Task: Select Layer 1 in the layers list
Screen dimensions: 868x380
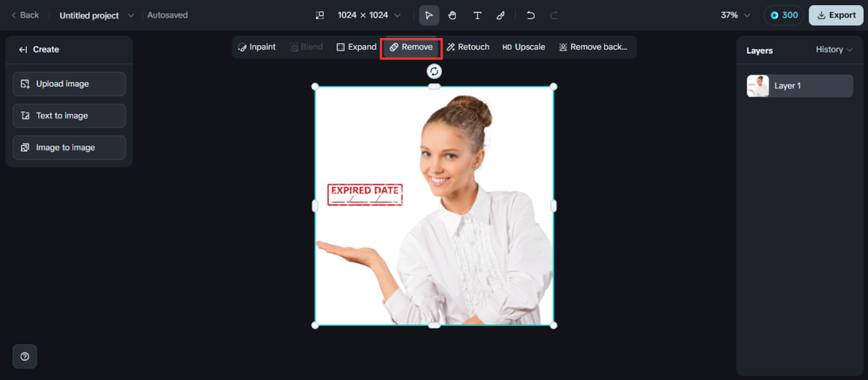Action: (800, 86)
